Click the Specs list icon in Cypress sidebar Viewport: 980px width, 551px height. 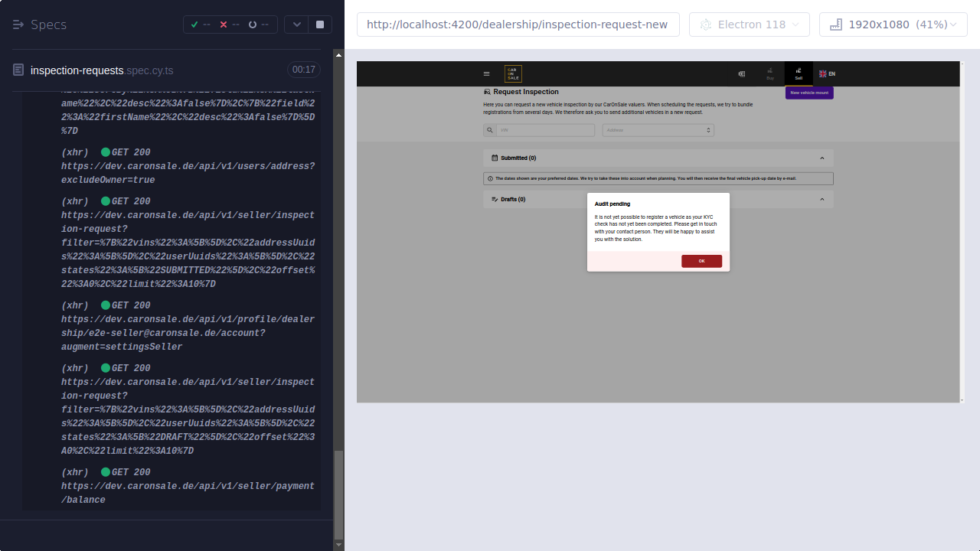click(x=18, y=24)
